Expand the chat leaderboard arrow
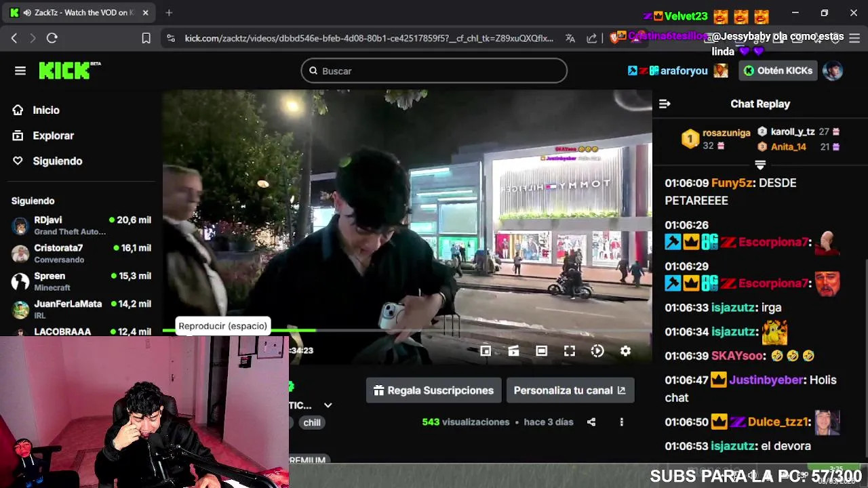The width and height of the screenshot is (868, 488). coord(760,165)
